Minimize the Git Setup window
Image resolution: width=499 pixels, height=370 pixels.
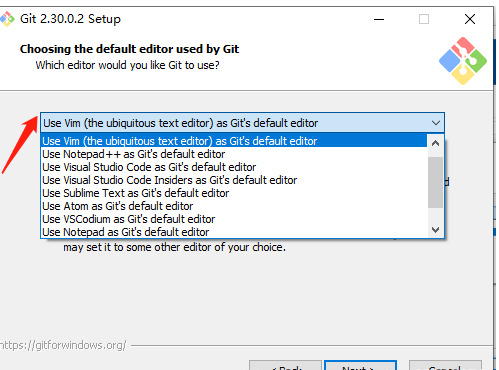click(x=379, y=19)
